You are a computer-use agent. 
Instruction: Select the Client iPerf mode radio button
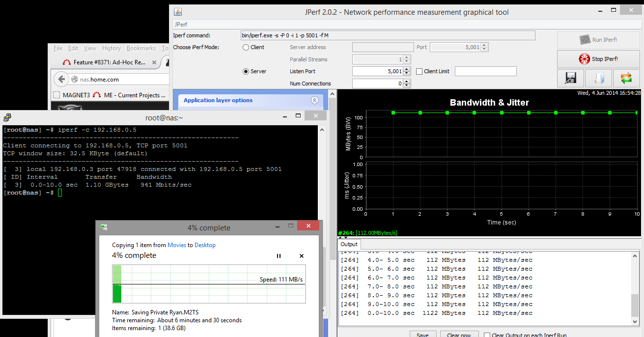(246, 47)
